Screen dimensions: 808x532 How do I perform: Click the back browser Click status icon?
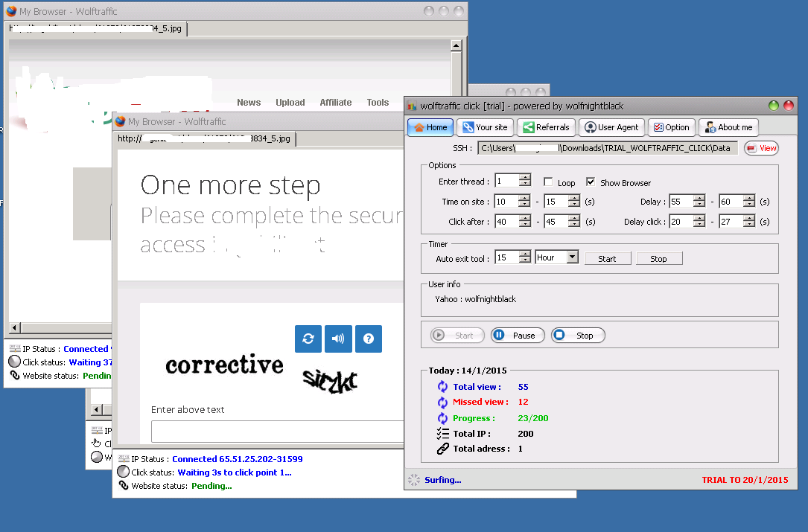pos(14,362)
